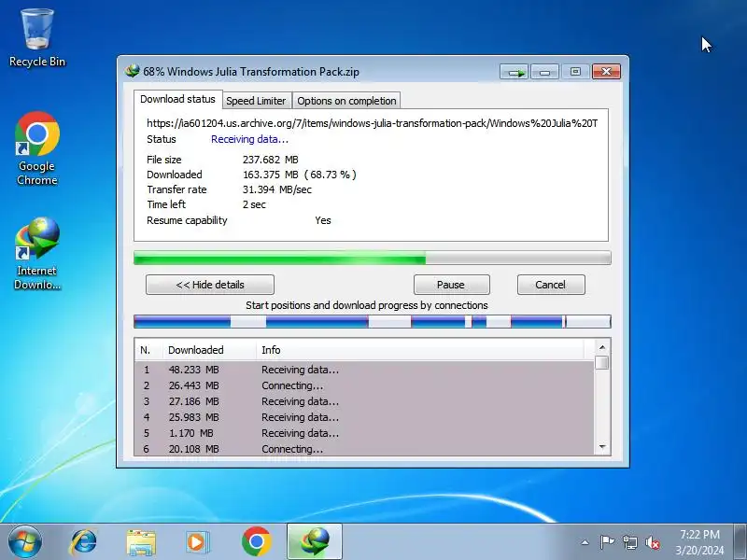Click the blue connections progress bar
This screenshot has height=560, width=747.
372,322
